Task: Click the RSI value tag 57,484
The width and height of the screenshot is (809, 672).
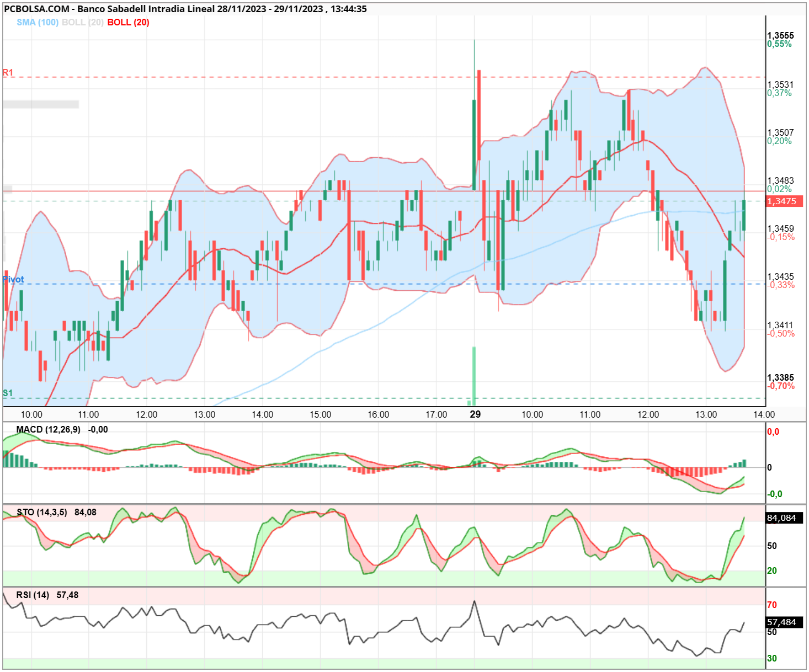Action: click(784, 622)
